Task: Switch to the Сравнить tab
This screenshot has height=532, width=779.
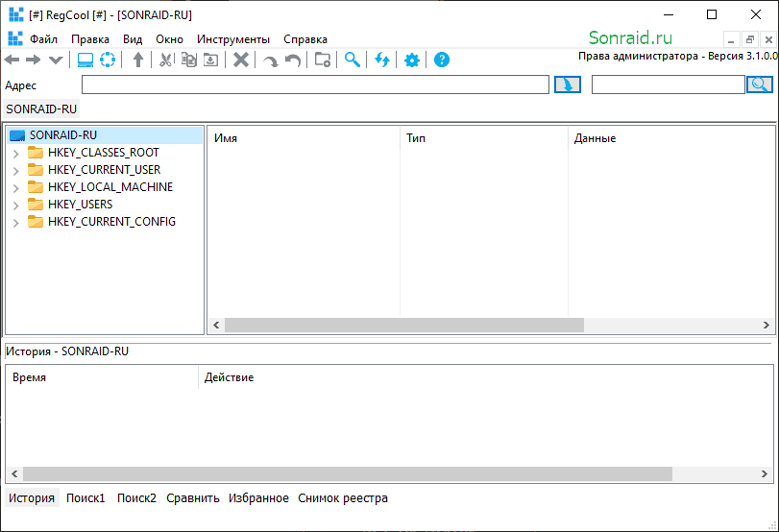Action: point(193,497)
